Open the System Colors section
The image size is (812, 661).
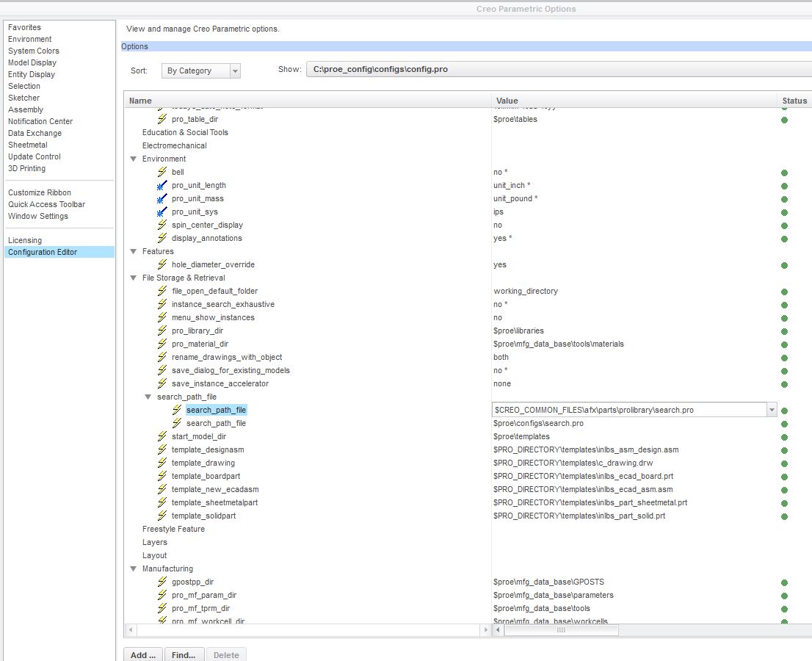pos(34,51)
